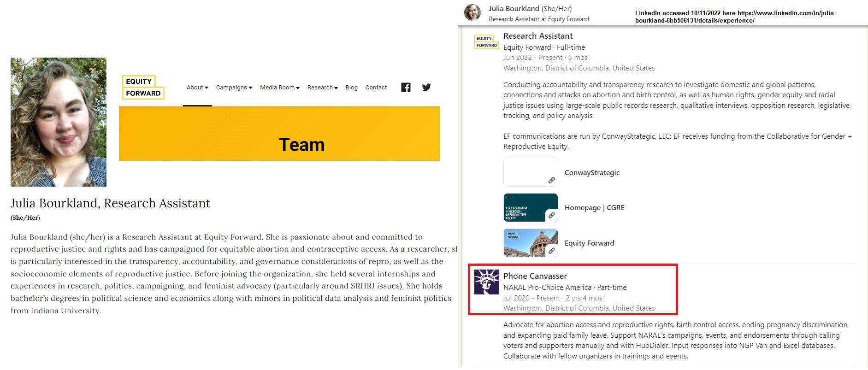Viewport: 868px width, 370px height.
Task: Expand the About dropdown menu
Action: pos(197,88)
